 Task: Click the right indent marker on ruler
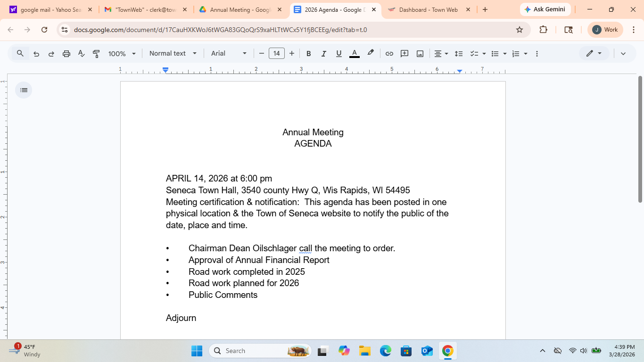click(460, 71)
